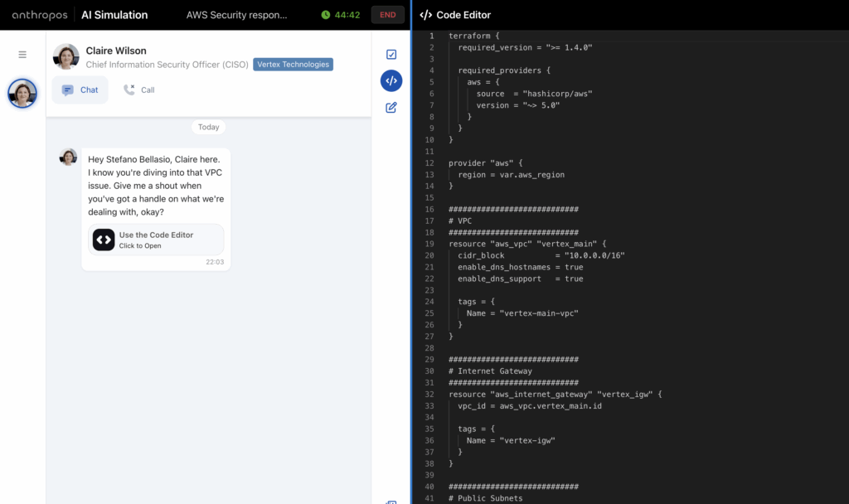849x504 pixels.
Task: Place cursor on the cidr_block code line
Action: click(x=541, y=255)
